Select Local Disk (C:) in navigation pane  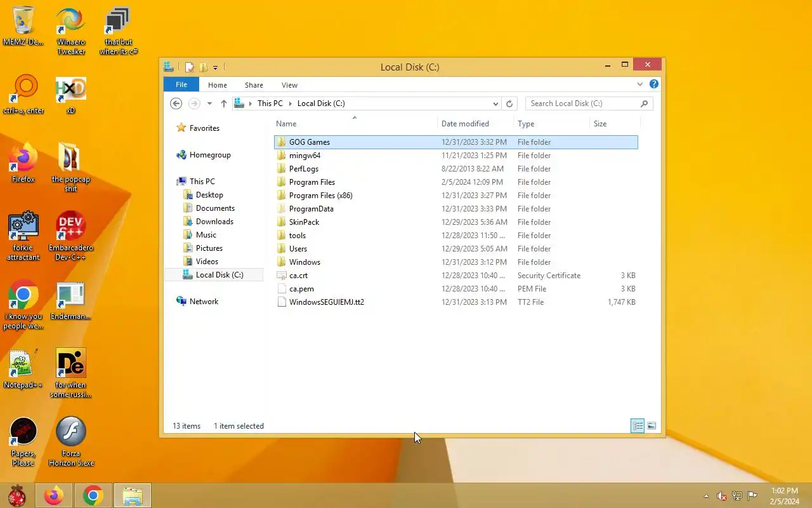(213, 275)
